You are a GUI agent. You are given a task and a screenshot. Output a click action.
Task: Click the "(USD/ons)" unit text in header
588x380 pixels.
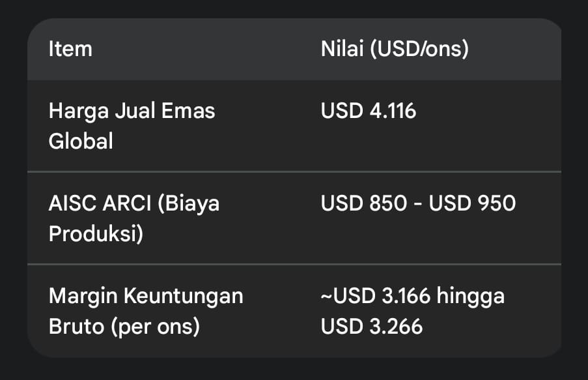pos(419,49)
